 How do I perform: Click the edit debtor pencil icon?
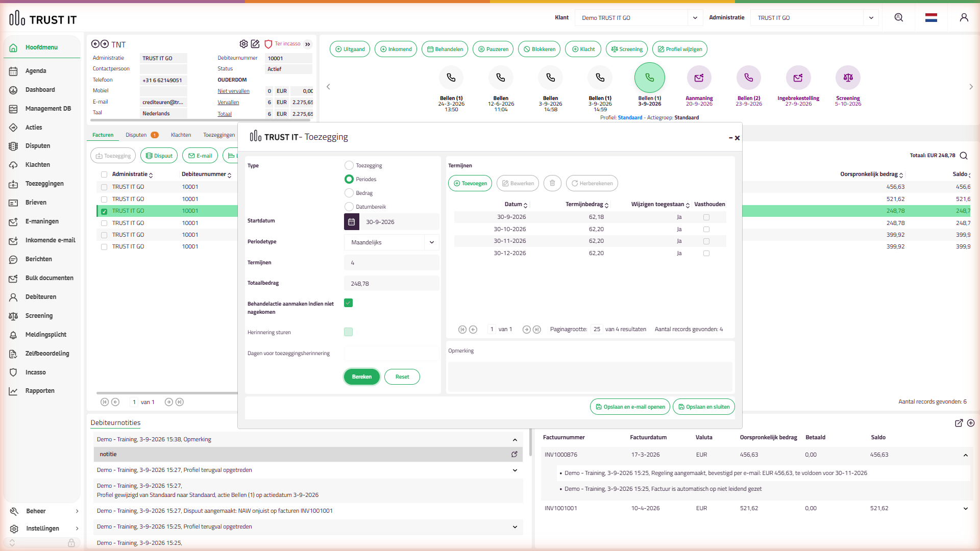click(x=255, y=44)
